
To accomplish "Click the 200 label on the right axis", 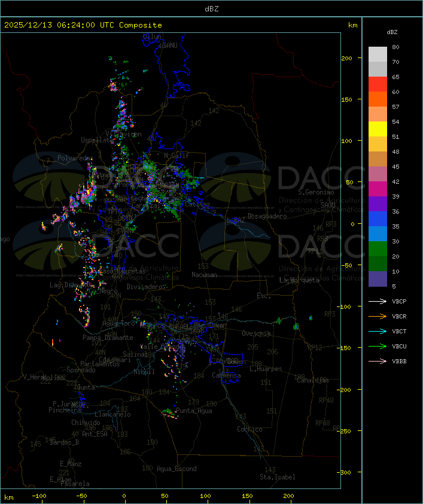I will [x=346, y=58].
